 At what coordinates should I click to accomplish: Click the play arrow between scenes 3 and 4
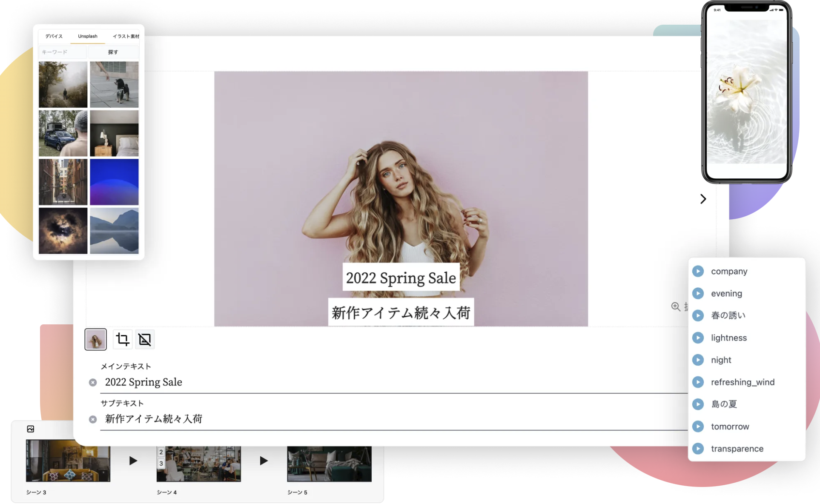[133, 461]
